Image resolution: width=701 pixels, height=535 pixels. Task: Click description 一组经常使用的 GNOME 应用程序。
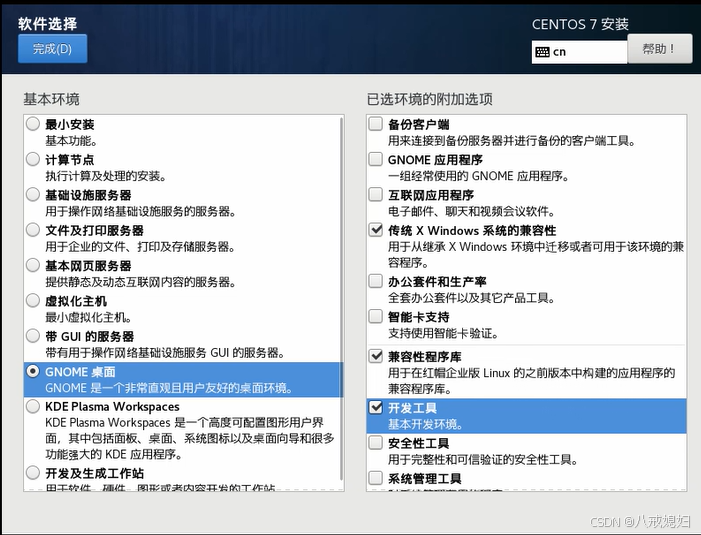pos(478,176)
